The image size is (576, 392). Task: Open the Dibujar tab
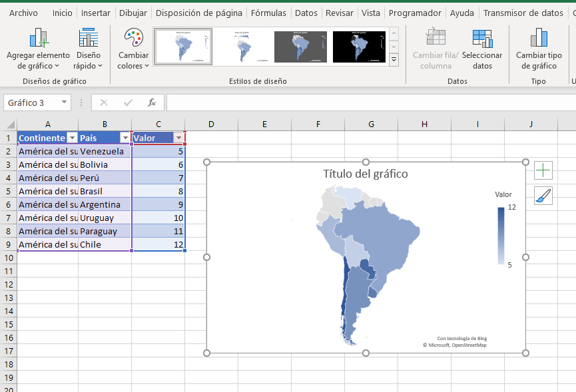[133, 13]
